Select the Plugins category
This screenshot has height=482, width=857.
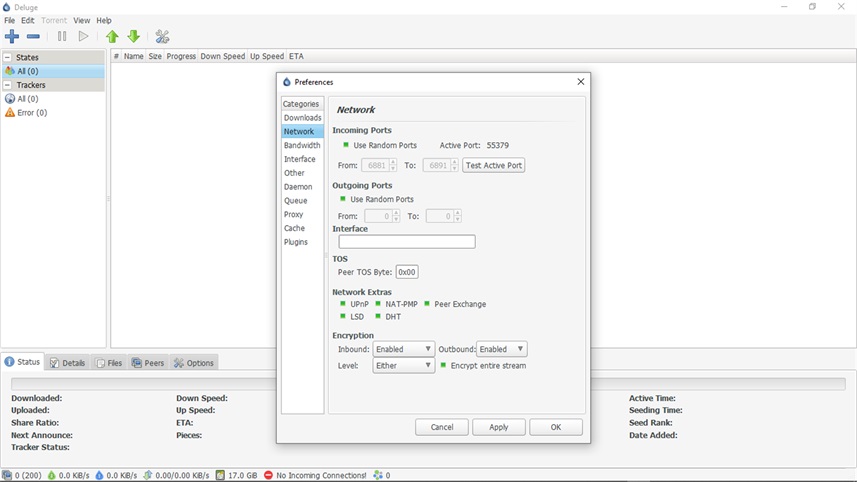(302, 242)
